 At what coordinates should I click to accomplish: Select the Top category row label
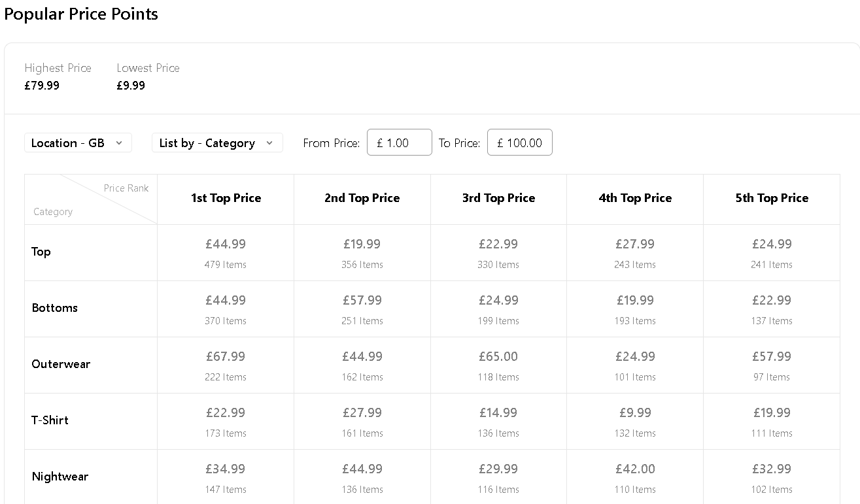pos(41,252)
